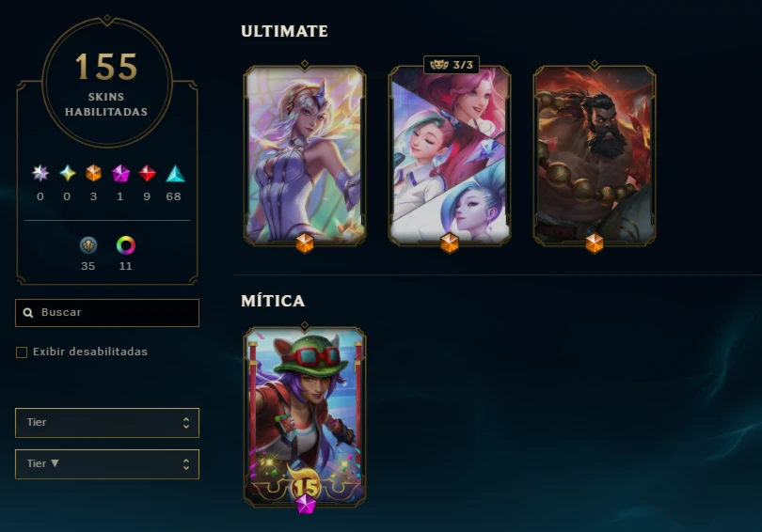Click the orange Ultimate tier gem icon
The width and height of the screenshot is (762, 532).
[x=93, y=173]
